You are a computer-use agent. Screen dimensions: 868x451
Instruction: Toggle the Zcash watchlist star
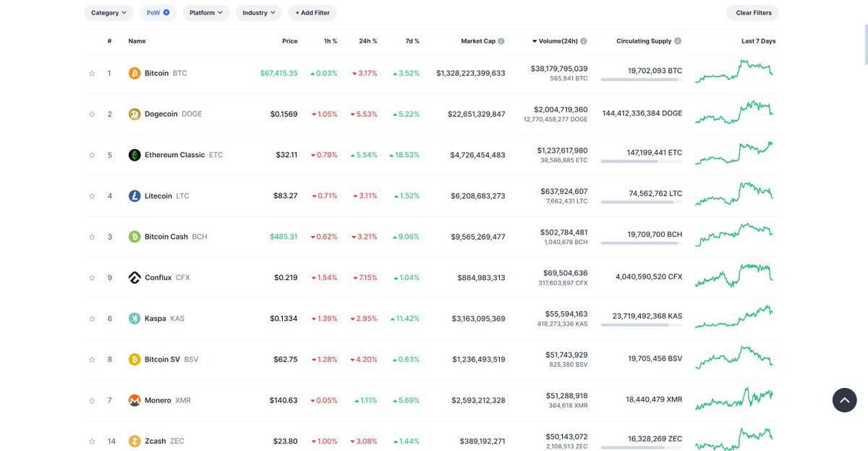pos(92,441)
